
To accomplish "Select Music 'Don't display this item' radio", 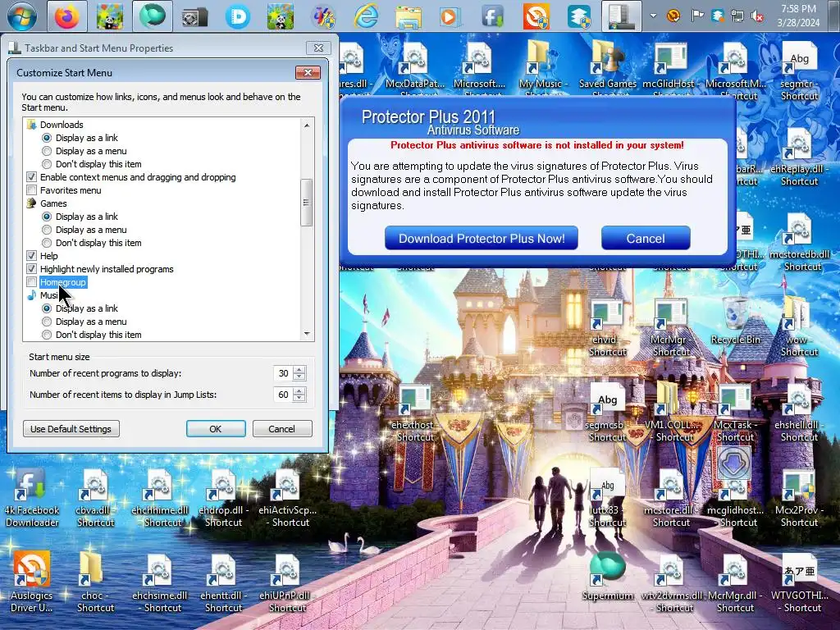I will (x=47, y=335).
